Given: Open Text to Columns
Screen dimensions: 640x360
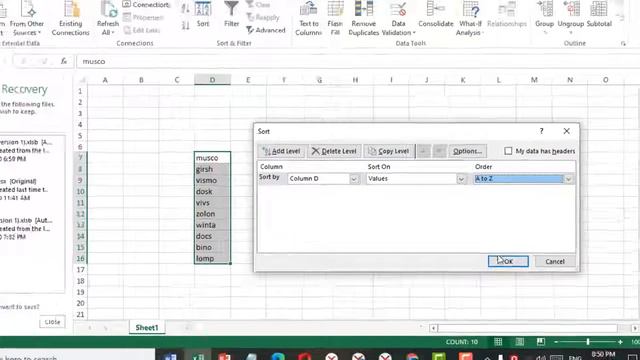Looking at the screenshot, I should pyautogui.click(x=308, y=18).
